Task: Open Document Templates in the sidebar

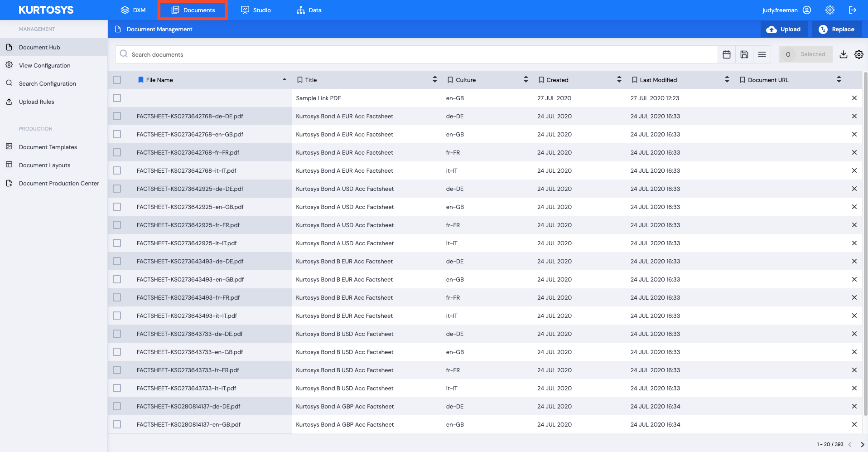Action: pos(48,147)
